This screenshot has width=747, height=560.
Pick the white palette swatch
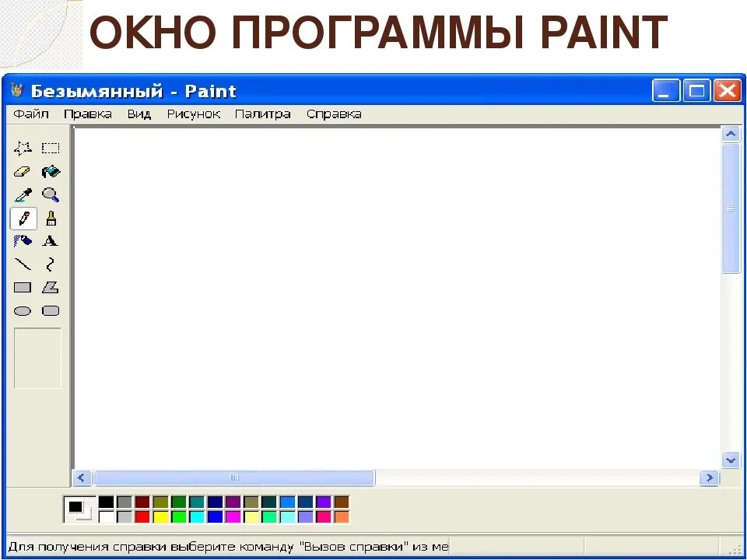point(107,516)
